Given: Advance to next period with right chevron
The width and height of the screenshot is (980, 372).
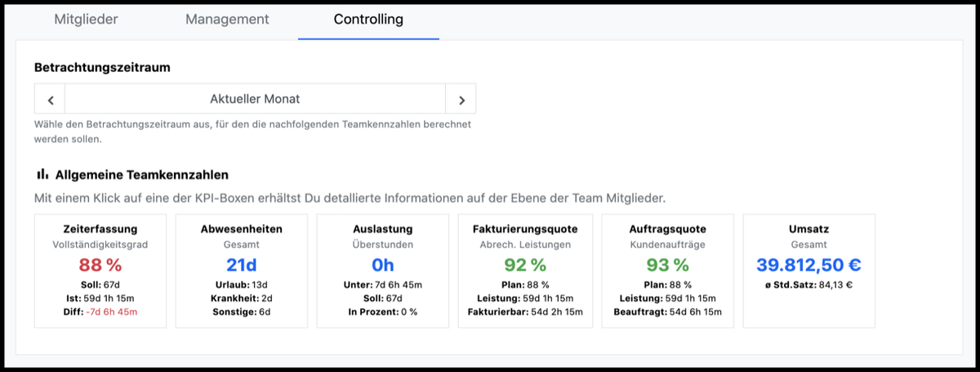Looking at the screenshot, I should [x=461, y=100].
